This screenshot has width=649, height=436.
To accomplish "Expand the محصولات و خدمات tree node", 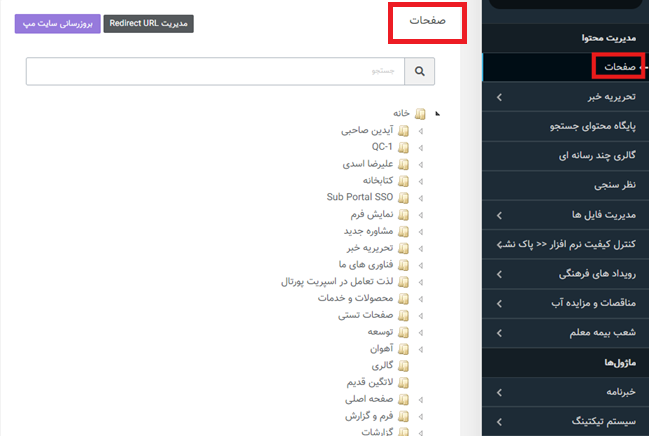I will tap(420, 298).
